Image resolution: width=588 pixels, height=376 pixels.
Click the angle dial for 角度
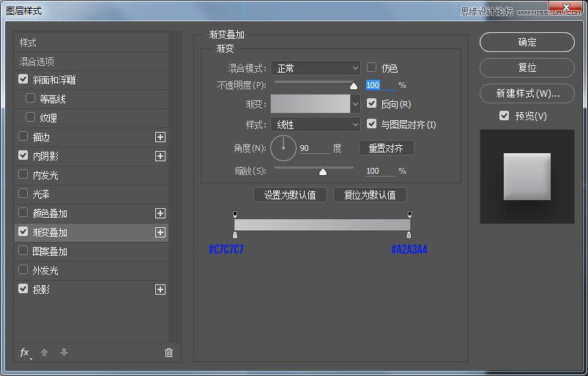point(283,148)
